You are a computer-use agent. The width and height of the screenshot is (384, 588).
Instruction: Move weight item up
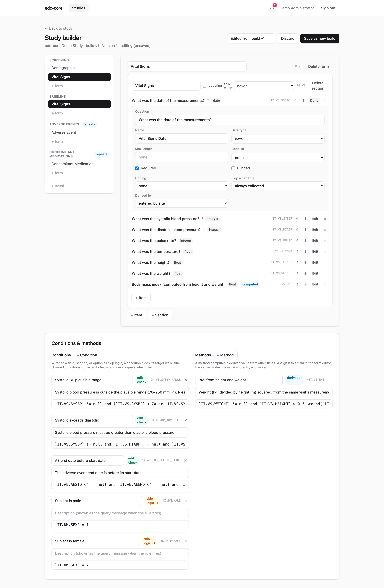[x=297, y=273]
